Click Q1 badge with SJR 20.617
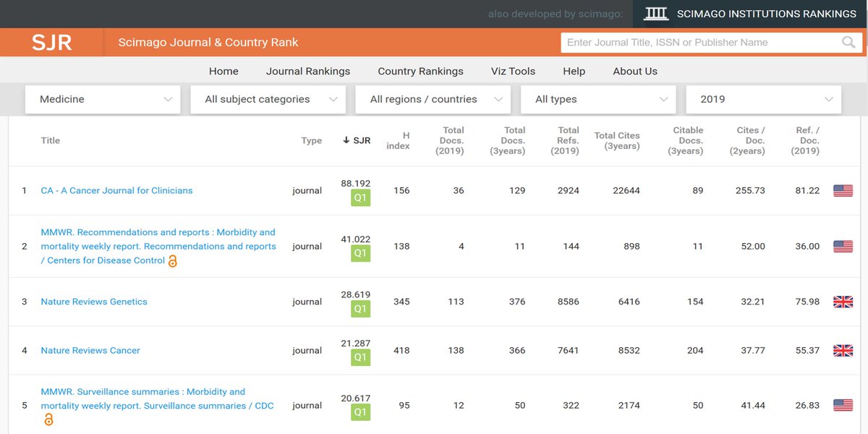This screenshot has width=868, height=434. tap(360, 412)
